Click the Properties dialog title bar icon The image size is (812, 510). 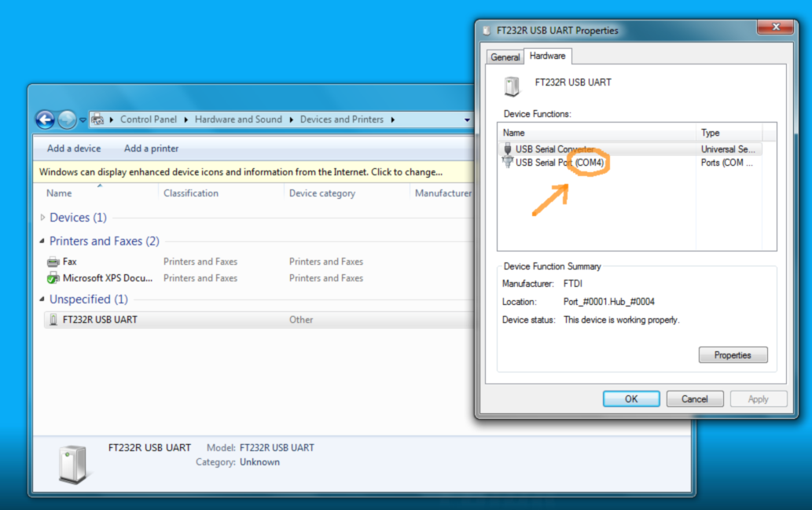click(487, 31)
